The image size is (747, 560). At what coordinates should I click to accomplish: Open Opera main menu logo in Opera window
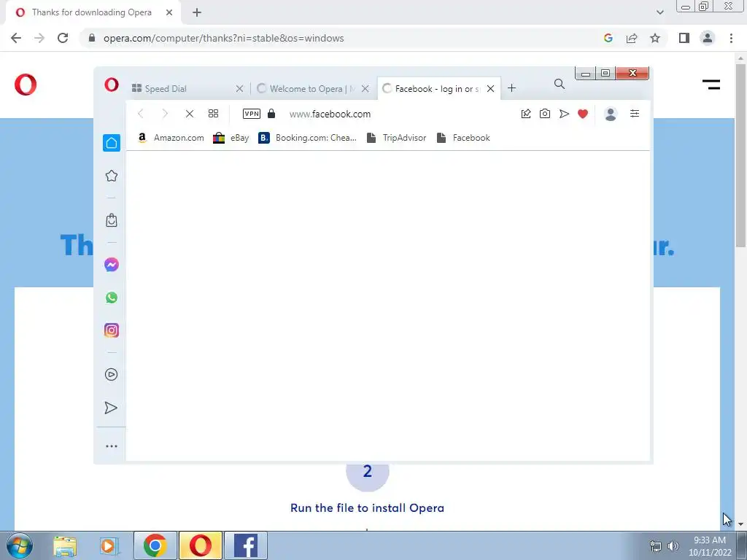[112, 85]
